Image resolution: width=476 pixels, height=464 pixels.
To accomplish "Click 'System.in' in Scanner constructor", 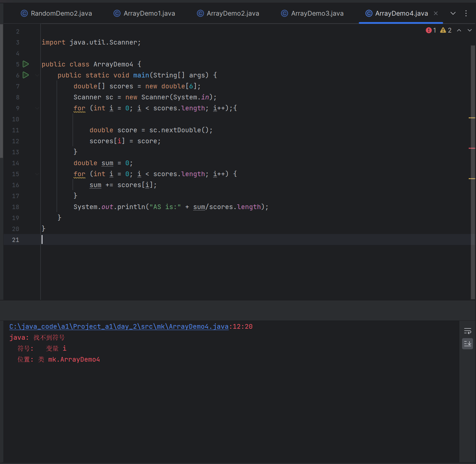I will [191, 97].
